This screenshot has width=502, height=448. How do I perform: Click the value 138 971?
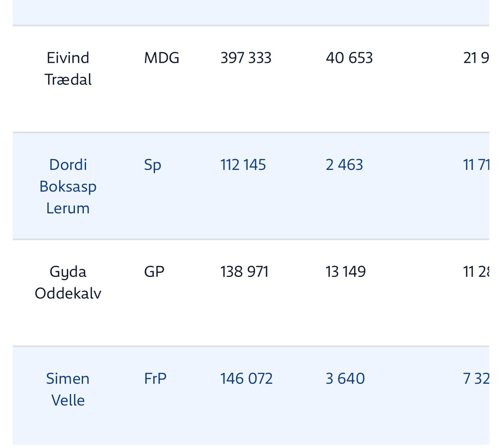point(244,272)
